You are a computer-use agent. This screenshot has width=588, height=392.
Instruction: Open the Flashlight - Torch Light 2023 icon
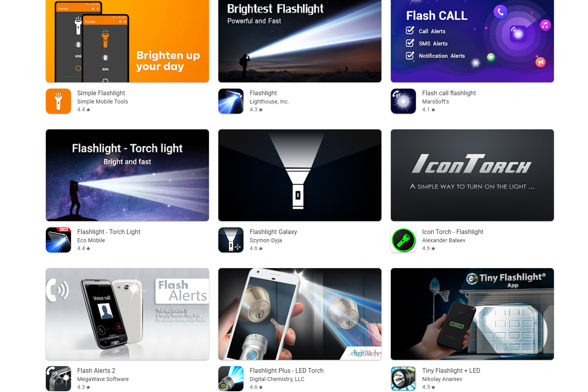(58, 240)
